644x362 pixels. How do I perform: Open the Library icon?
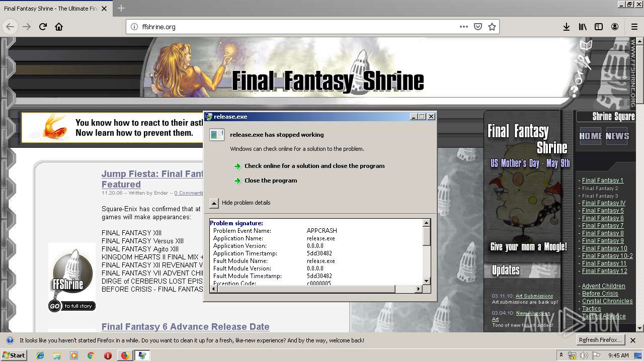pyautogui.click(x=583, y=27)
